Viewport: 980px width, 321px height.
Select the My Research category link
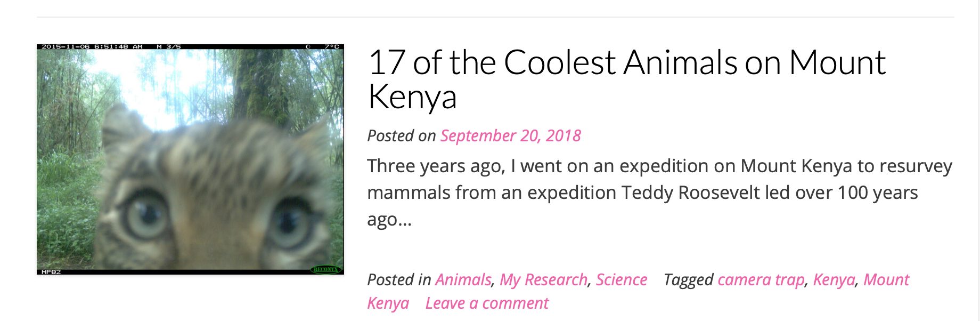tap(543, 279)
